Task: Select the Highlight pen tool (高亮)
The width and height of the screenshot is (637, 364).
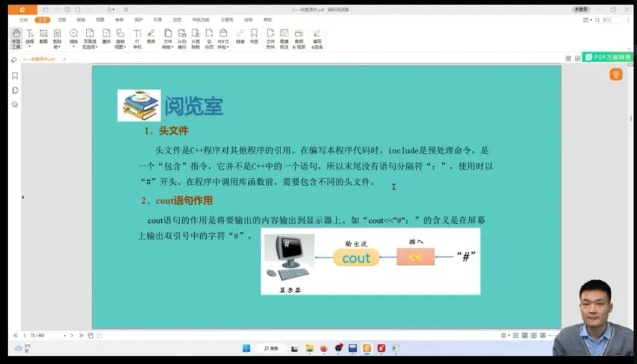Action: point(151,36)
